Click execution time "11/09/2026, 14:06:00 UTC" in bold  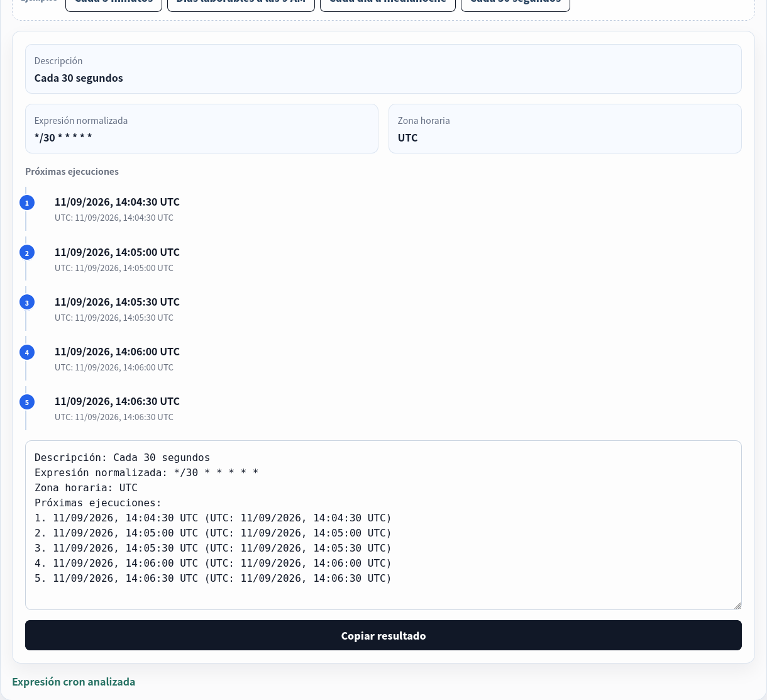click(117, 352)
